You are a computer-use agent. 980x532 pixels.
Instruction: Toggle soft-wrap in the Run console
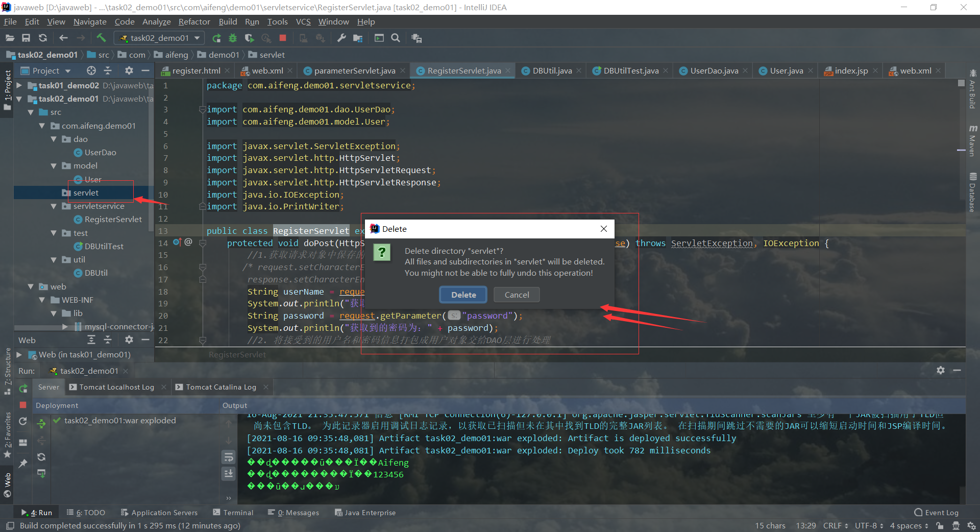(228, 457)
